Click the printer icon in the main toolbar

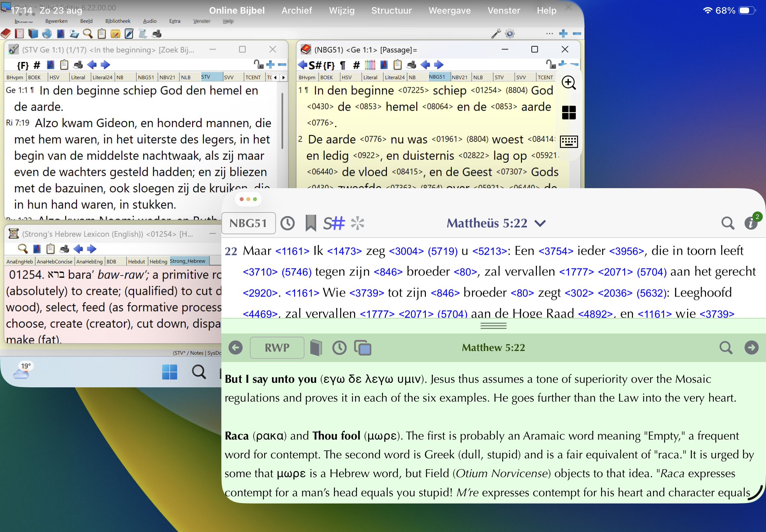157,34
